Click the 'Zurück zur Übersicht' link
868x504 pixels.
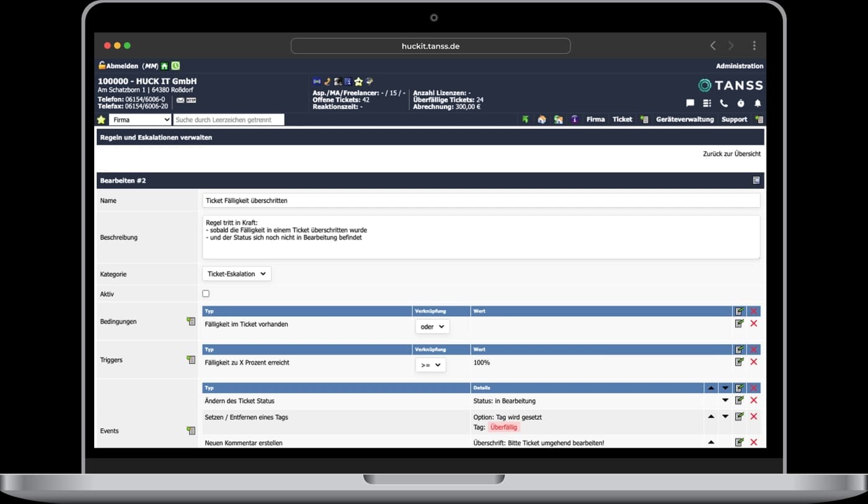pyautogui.click(x=731, y=154)
